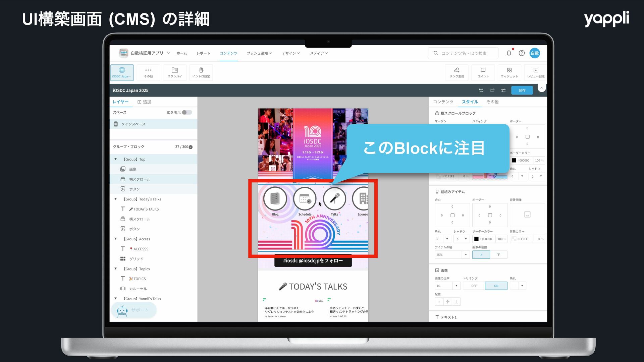This screenshot has height=362, width=644.
Task: Open 画像の比率 1:1 dropdown
Action: (447, 286)
